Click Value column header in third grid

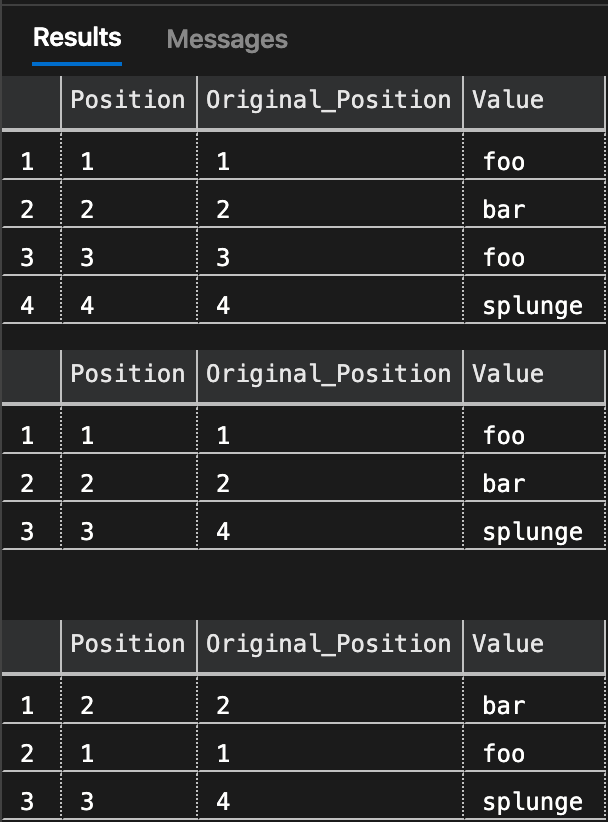pos(508,644)
